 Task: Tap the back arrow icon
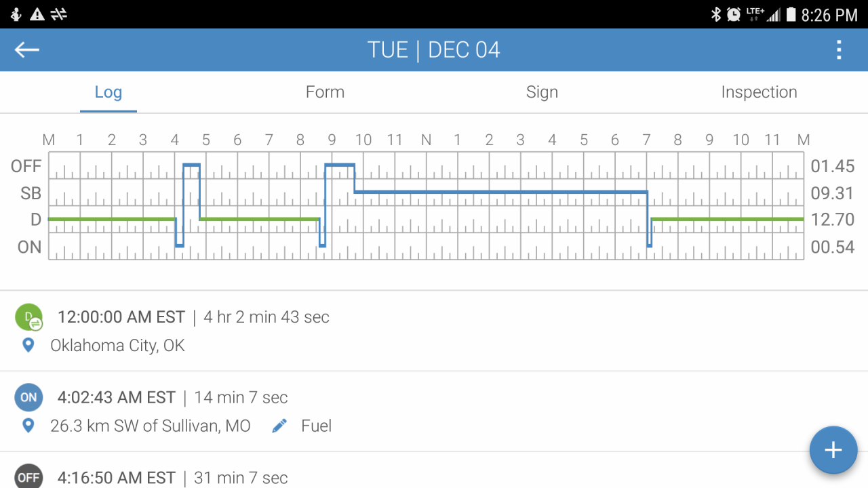coord(27,49)
